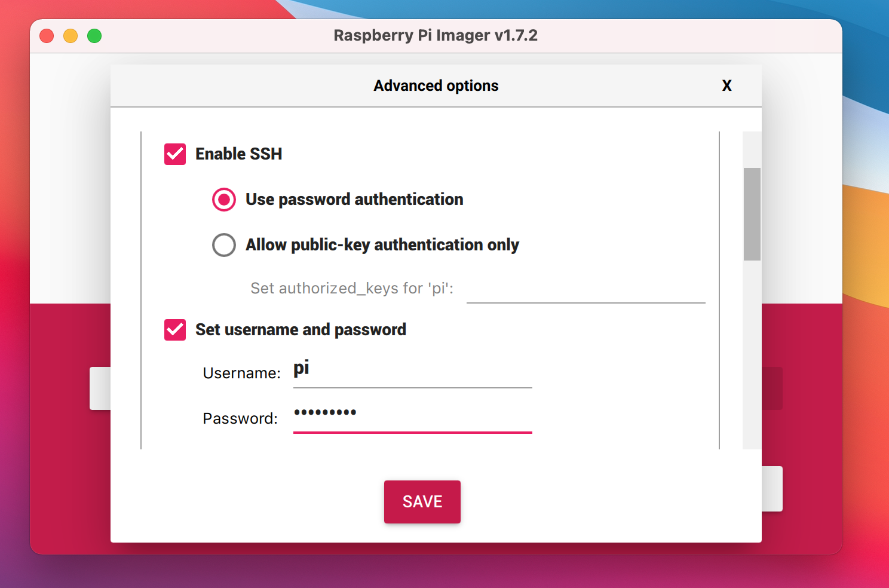
Task: Click the yellow minimize window button
Action: click(70, 35)
